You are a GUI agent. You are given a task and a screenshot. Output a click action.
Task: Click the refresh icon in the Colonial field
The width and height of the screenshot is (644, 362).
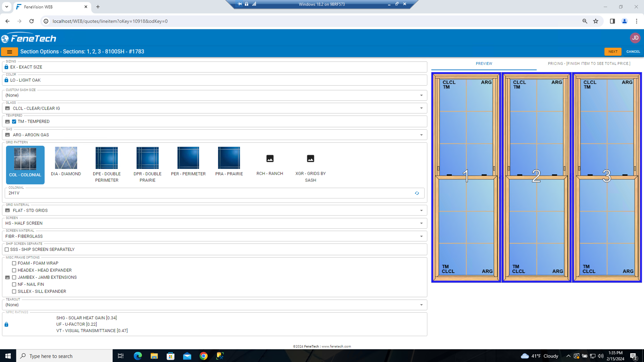[417, 193]
